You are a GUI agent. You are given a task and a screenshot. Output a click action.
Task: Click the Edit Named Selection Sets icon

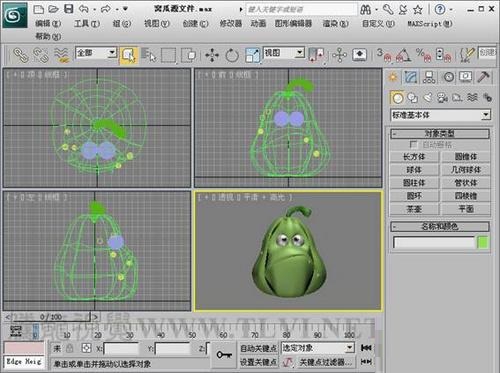467,55
